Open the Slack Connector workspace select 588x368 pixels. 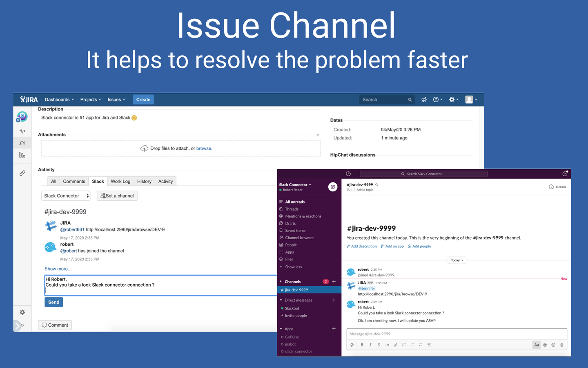tap(66, 196)
